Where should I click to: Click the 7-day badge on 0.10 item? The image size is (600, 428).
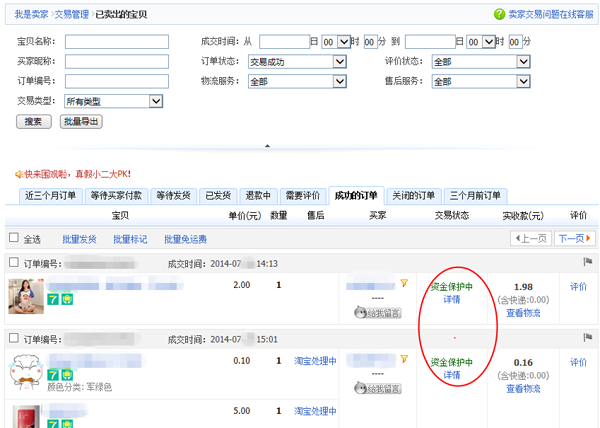(53, 375)
